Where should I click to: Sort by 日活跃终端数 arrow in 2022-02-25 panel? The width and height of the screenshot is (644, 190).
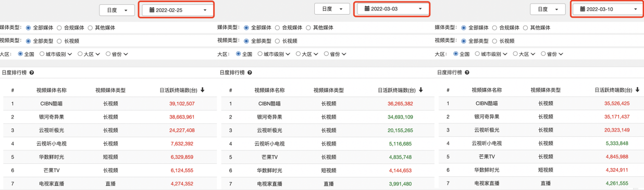(202, 90)
